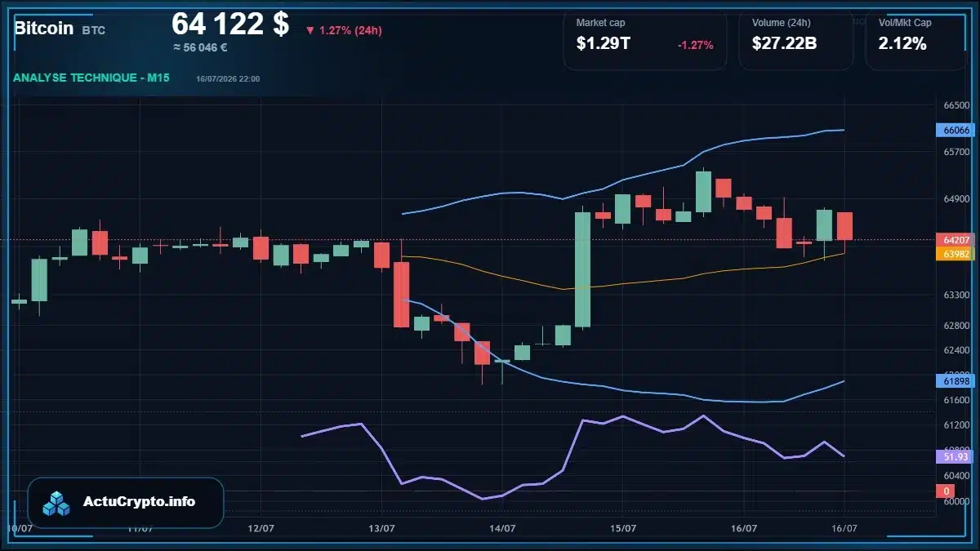Image resolution: width=980 pixels, height=551 pixels.
Task: Click the 62400 price axis label
Action: 956,350
